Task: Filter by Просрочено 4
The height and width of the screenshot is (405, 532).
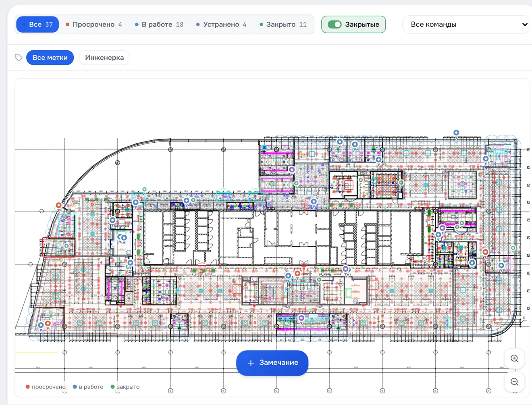Action: [x=94, y=24]
